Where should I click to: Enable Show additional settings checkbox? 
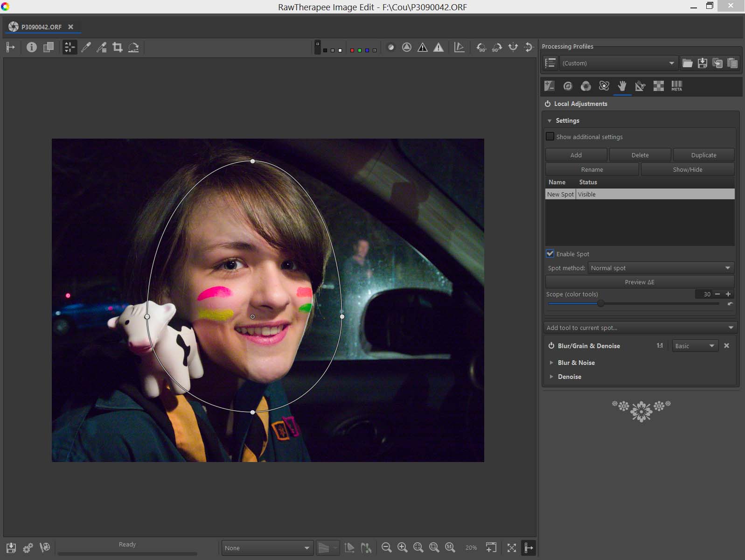[550, 137]
